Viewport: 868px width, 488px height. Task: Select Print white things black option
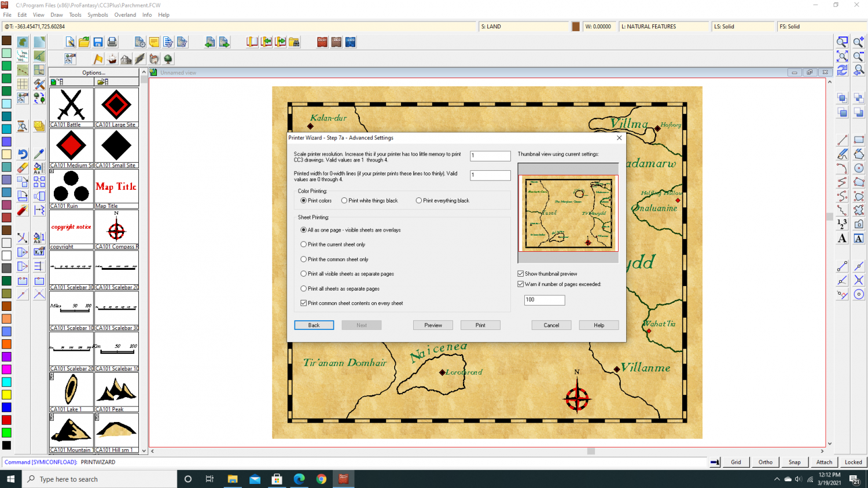pos(369,201)
